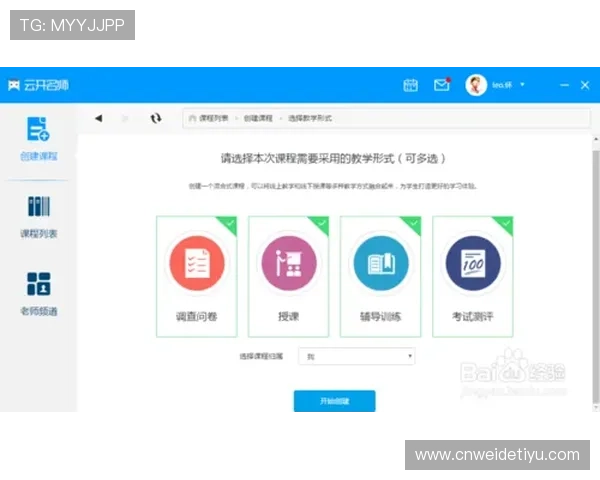Refresh the page with reload icon
The height and width of the screenshot is (480, 600).
point(155,118)
